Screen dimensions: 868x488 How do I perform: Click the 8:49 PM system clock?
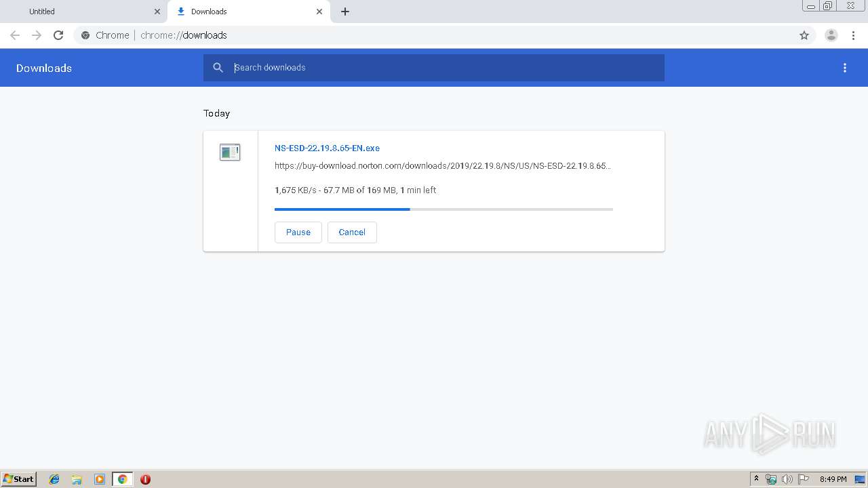(833, 479)
